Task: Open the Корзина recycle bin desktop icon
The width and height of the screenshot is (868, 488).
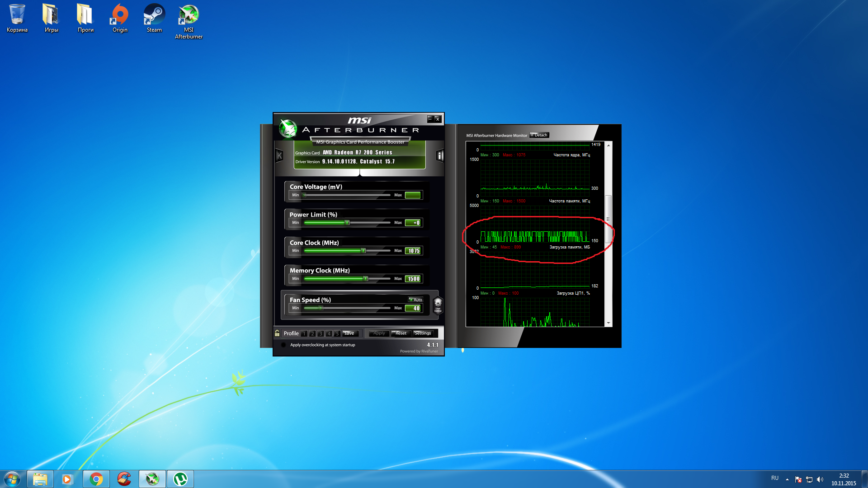Action: [17, 18]
